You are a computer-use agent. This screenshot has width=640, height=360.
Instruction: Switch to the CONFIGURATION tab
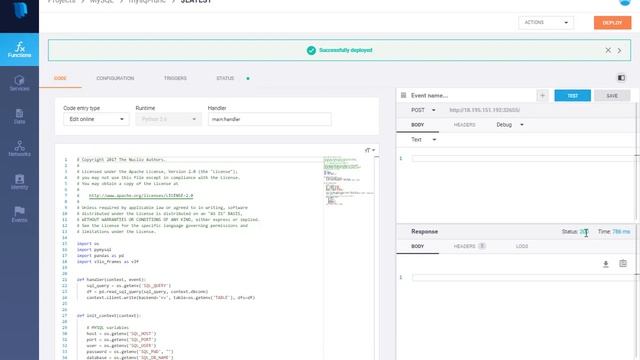(115, 78)
